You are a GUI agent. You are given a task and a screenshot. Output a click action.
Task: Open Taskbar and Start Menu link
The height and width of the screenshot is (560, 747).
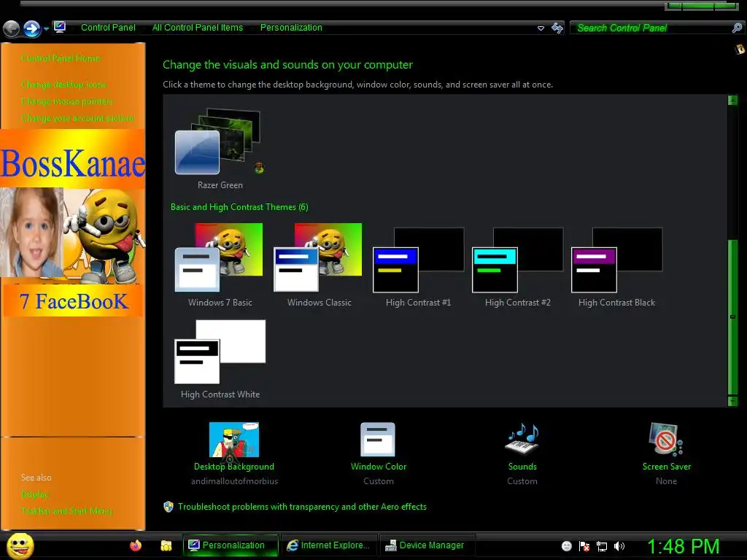pyautogui.click(x=66, y=511)
